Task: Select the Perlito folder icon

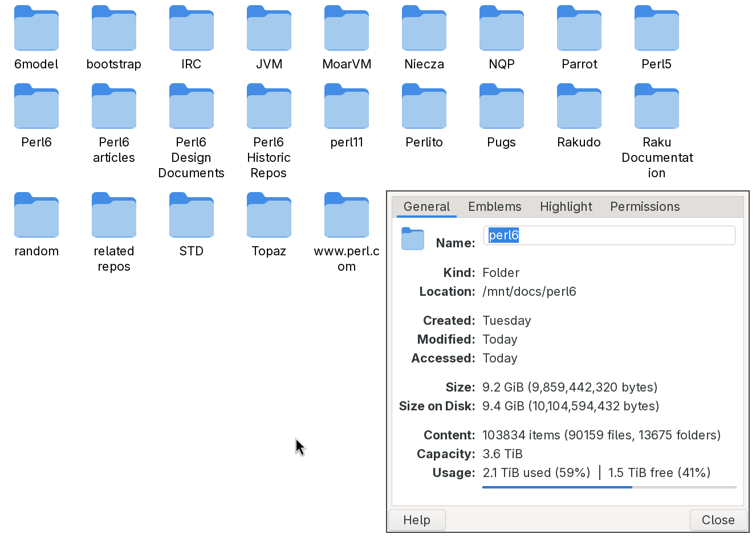Action: (x=424, y=106)
